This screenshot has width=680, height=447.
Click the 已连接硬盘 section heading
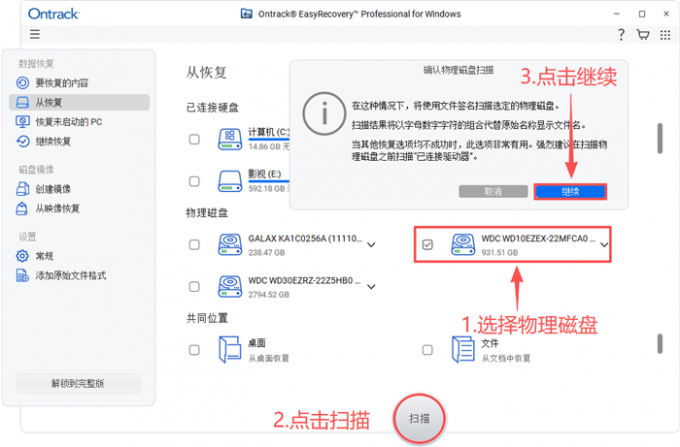(x=212, y=107)
